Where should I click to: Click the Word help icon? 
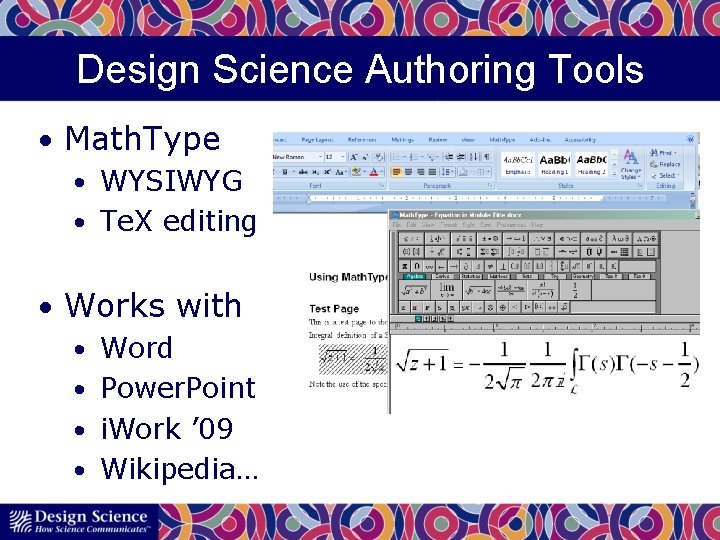coord(691,139)
